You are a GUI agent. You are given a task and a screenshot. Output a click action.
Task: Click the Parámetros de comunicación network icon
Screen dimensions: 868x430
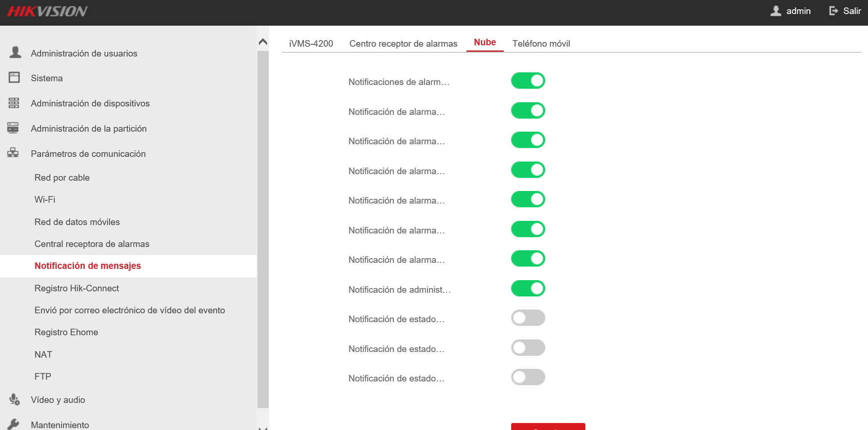13,153
